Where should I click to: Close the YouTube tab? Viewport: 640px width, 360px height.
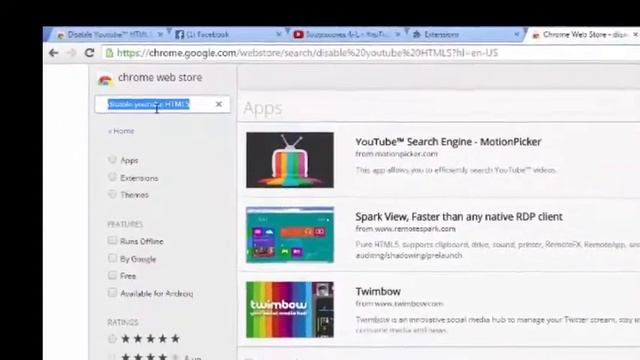398,35
